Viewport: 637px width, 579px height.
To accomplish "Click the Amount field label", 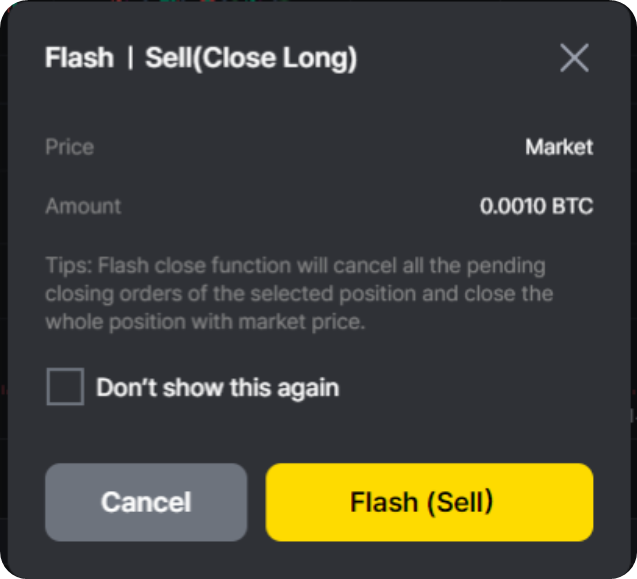I will click(83, 206).
